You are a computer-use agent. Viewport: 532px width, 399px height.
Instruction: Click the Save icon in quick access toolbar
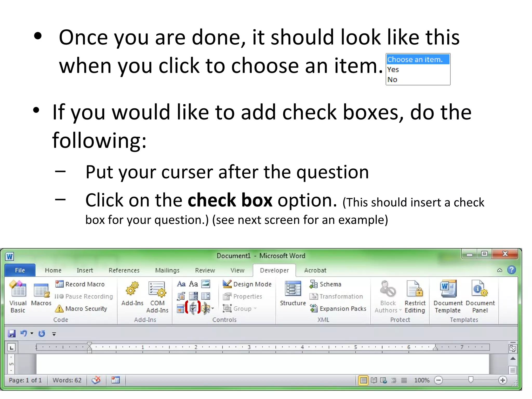point(12,334)
